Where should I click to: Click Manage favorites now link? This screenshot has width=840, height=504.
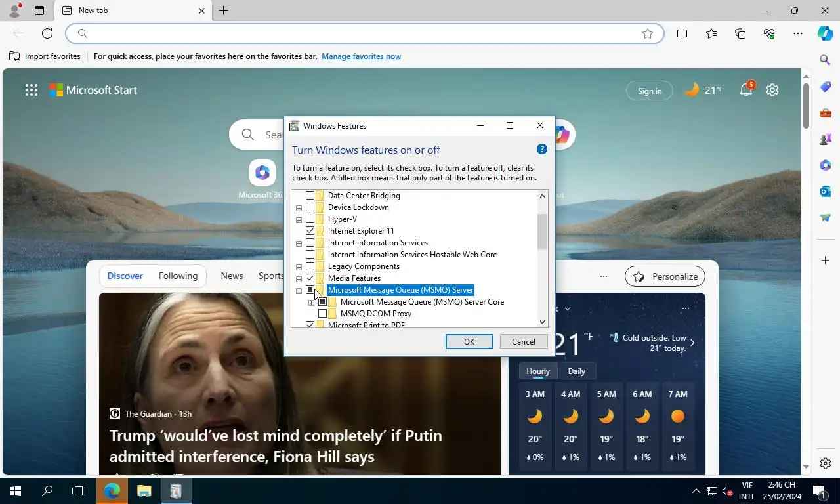[361, 56]
